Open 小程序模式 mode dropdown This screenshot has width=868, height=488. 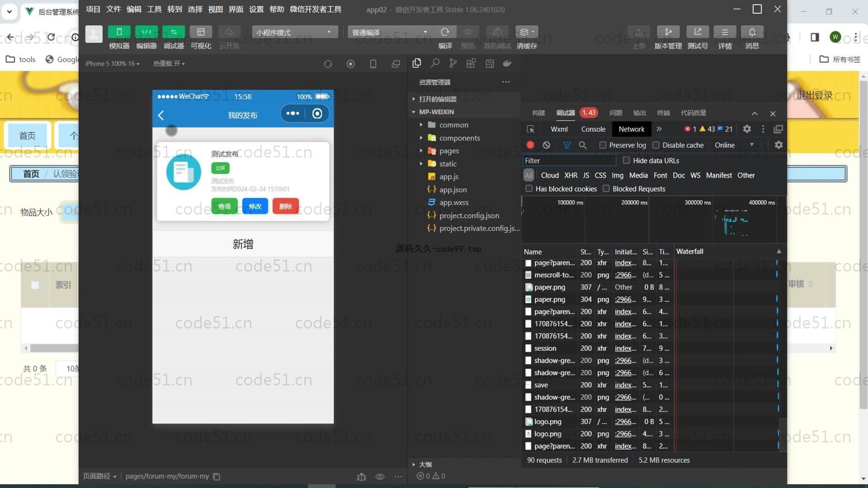tap(295, 32)
